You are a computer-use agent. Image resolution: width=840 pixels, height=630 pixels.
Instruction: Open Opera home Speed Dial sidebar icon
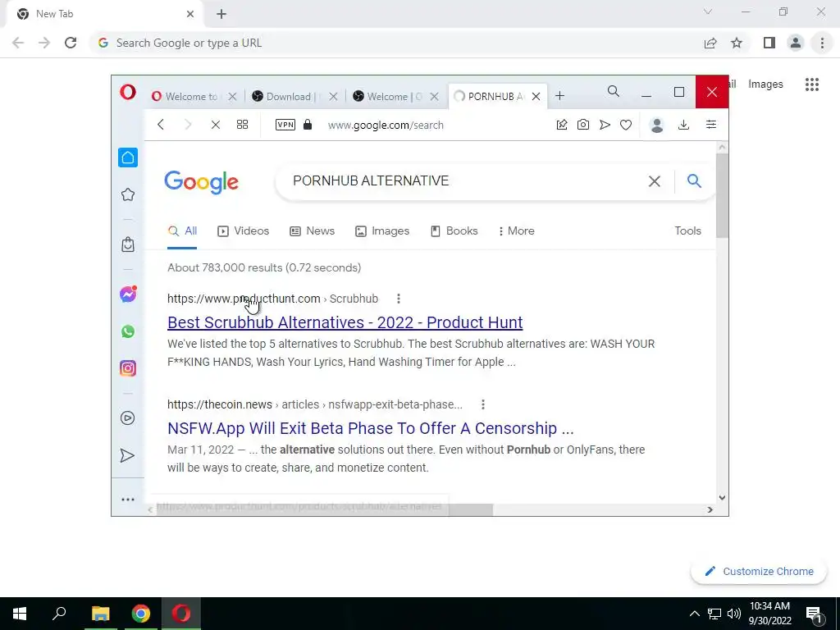(127, 157)
